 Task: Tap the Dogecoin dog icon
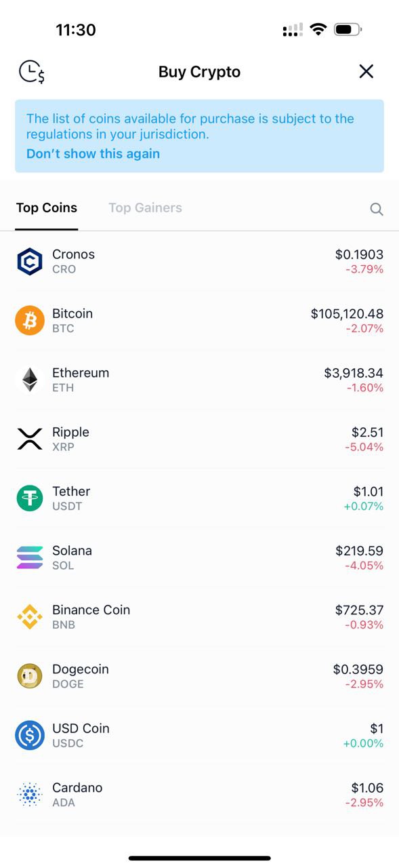[29, 676]
